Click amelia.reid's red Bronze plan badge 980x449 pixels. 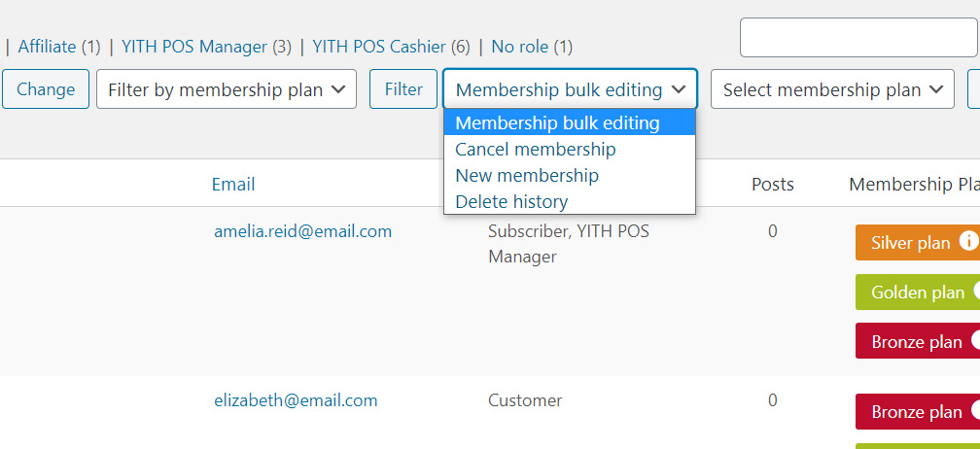tap(918, 341)
